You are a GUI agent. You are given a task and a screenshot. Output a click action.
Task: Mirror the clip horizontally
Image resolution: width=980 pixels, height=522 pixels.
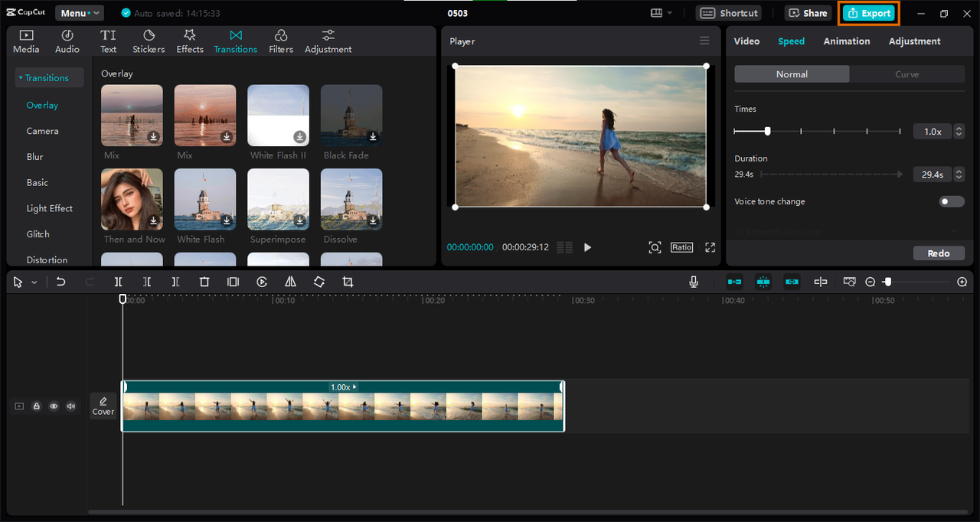290,282
